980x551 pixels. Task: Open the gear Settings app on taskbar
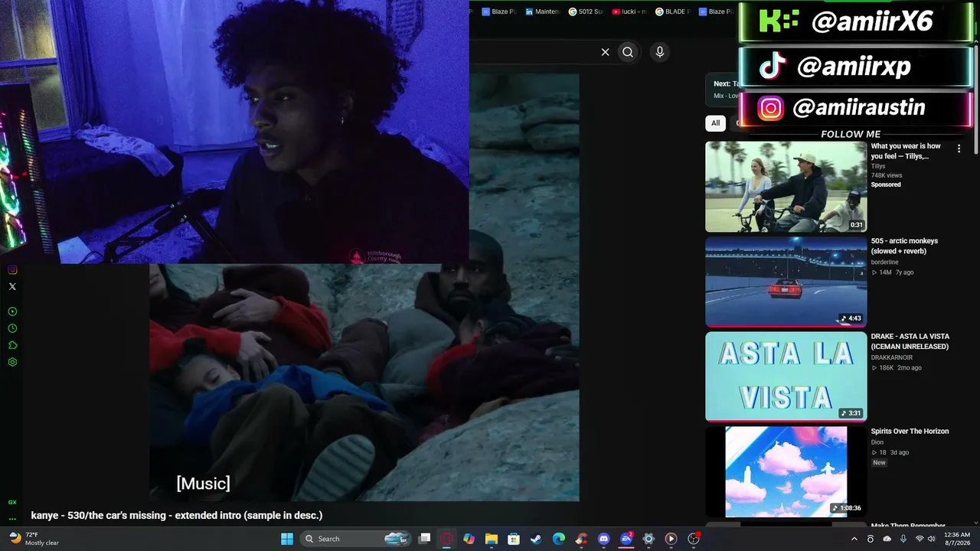648,539
